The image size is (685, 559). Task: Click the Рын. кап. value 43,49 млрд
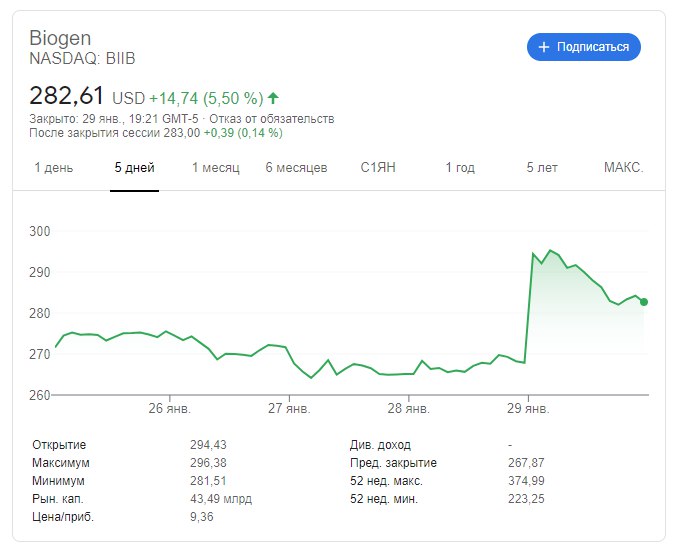coord(221,499)
